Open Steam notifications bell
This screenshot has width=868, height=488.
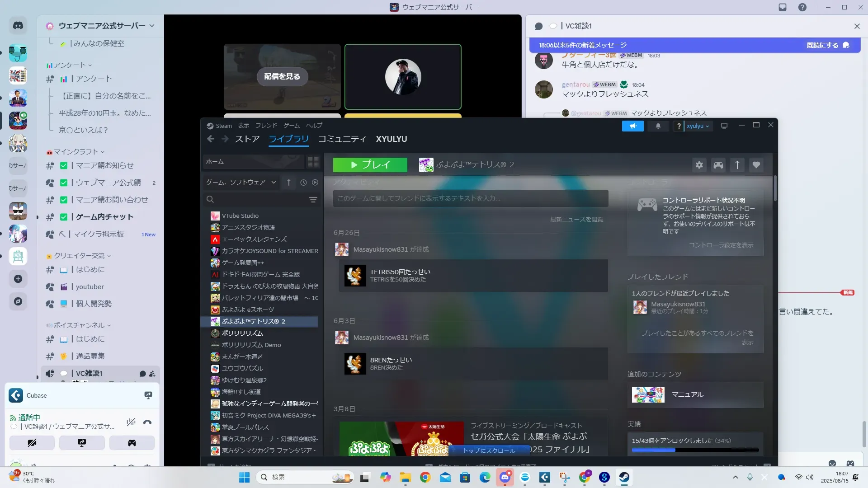click(658, 126)
